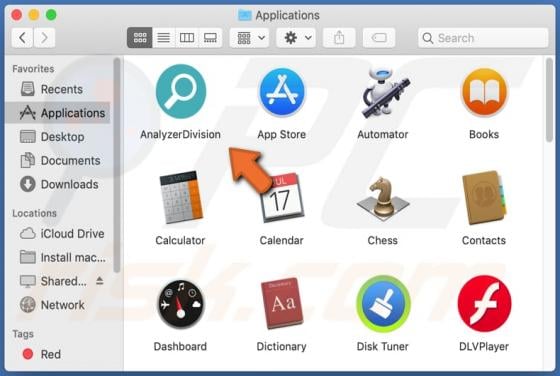The height and width of the screenshot is (376, 560).
Task: Open the AnalyzerDivision app icon
Action: click(x=181, y=91)
